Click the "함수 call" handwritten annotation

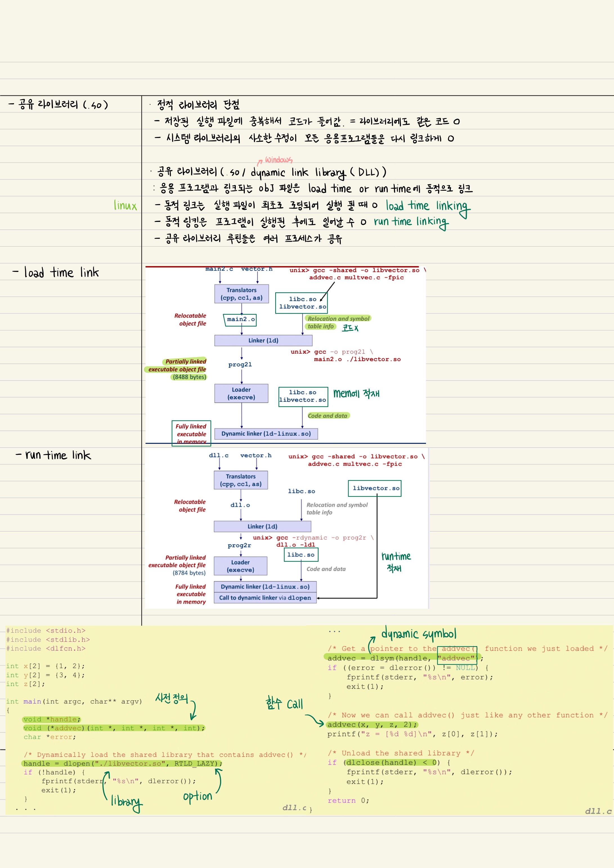pyautogui.click(x=284, y=703)
